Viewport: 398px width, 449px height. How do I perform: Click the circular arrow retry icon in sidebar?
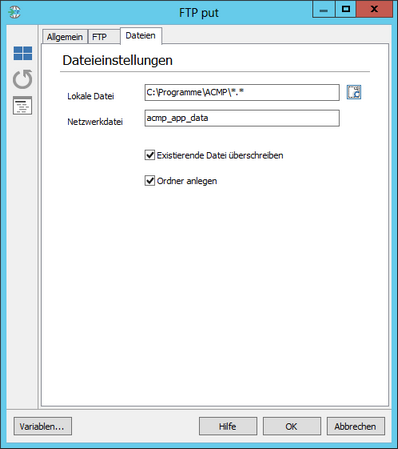pyautogui.click(x=23, y=79)
